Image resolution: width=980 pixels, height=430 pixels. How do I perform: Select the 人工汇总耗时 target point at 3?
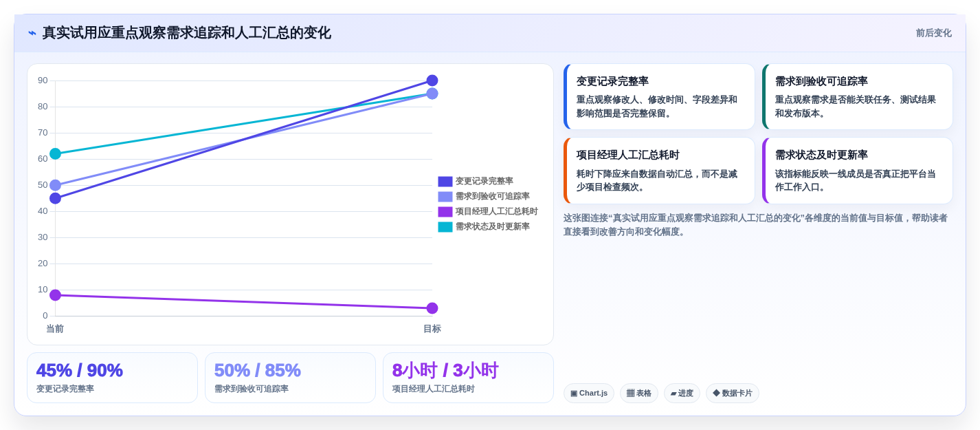432,308
